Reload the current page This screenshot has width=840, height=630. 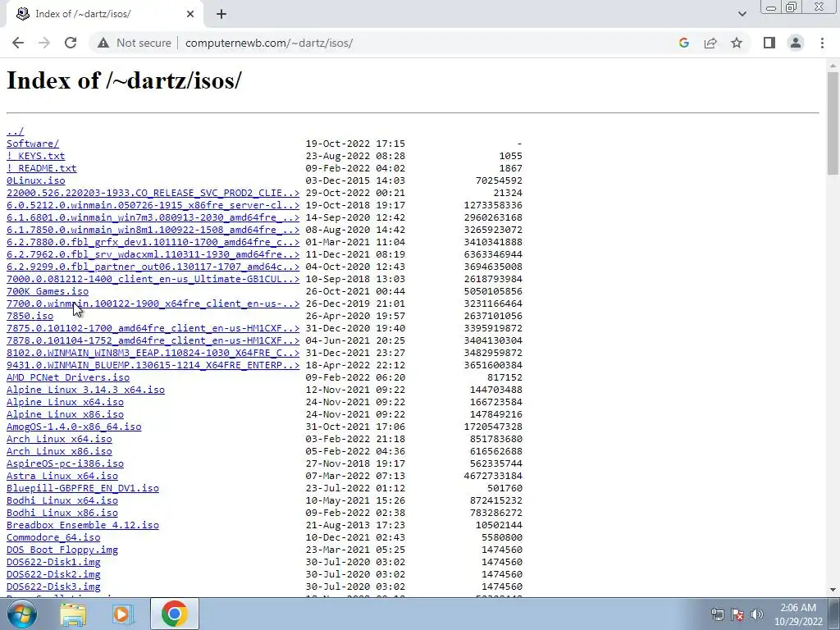[71, 43]
